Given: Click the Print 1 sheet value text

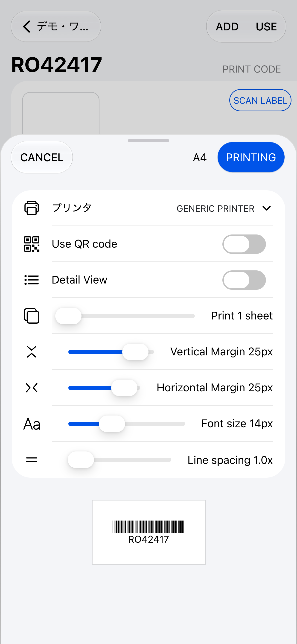Looking at the screenshot, I should [x=242, y=316].
